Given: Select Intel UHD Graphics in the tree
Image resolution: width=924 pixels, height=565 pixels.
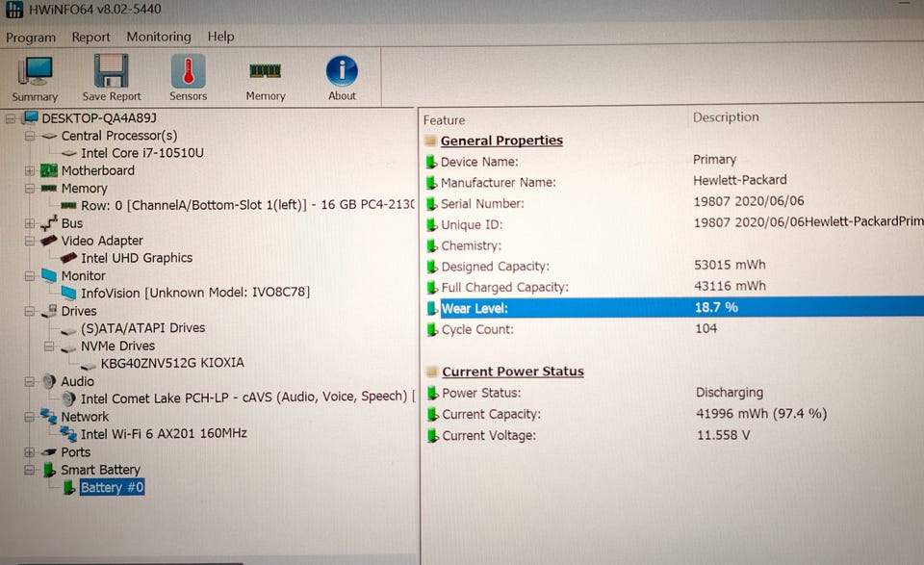Looking at the screenshot, I should coord(137,258).
